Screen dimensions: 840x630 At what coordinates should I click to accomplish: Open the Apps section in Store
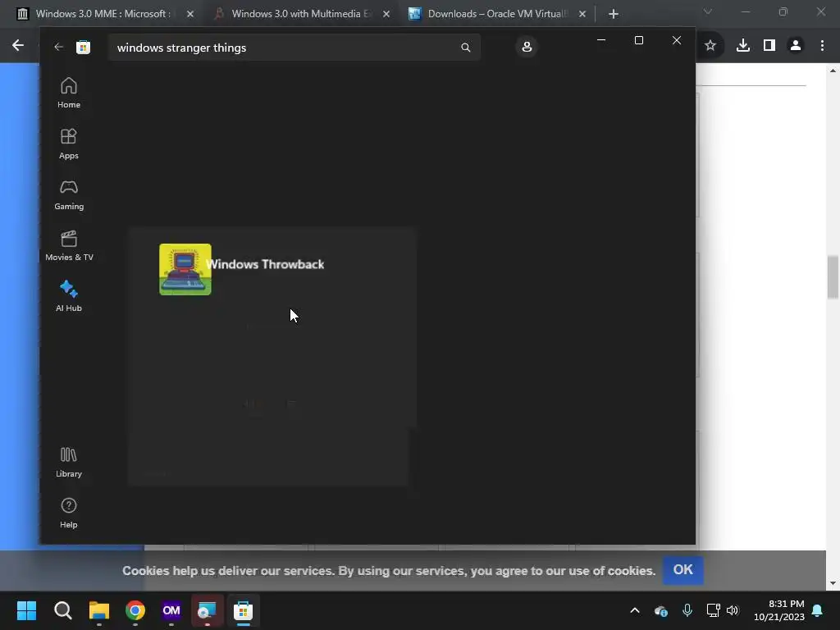coord(69,144)
